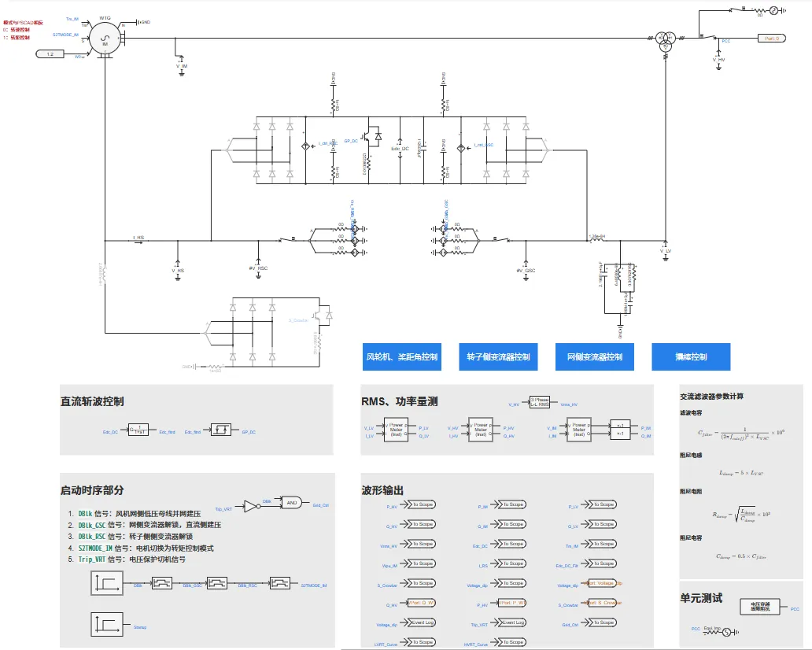The width and height of the screenshot is (812, 650).
Task: Select the WTG induction machine symbol
Action: (x=105, y=39)
